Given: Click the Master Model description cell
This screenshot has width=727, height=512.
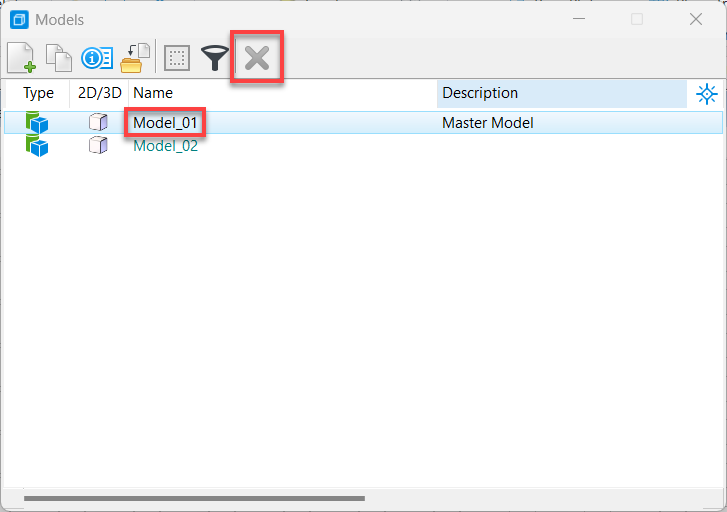Looking at the screenshot, I should click(x=487, y=123).
